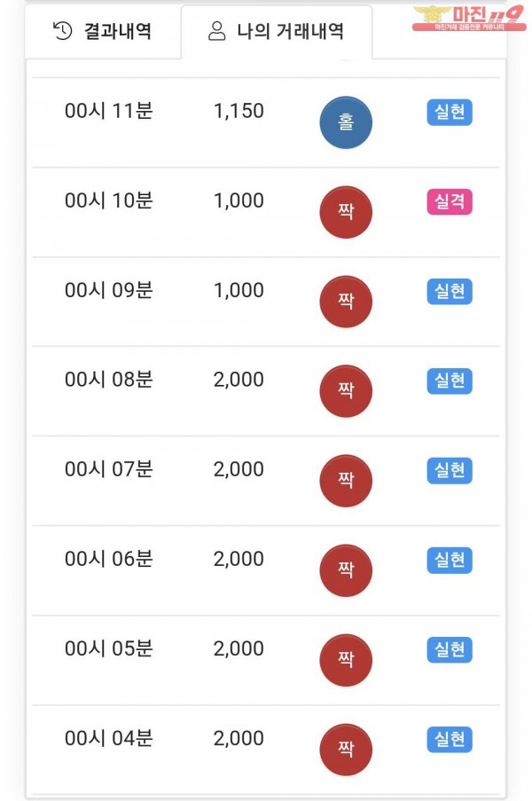This screenshot has width=532, height=801.
Task: Click the red 짝 circle at 00시 07분
Action: coord(346,481)
